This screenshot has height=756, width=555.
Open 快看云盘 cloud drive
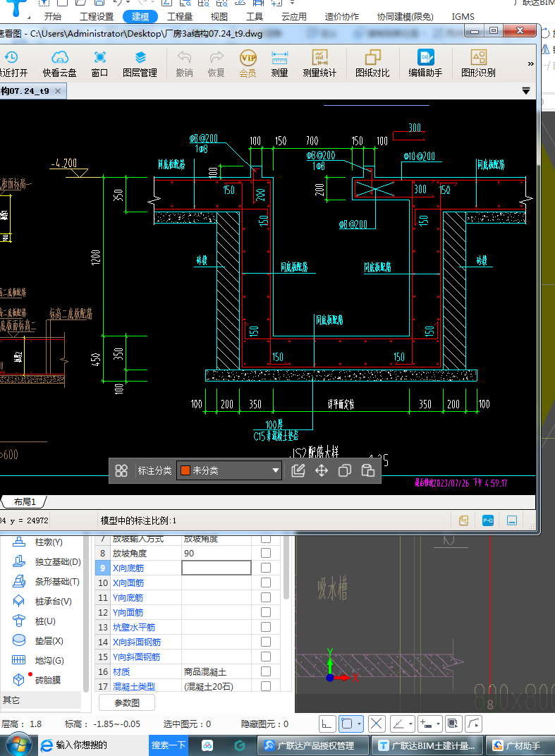tap(59, 64)
